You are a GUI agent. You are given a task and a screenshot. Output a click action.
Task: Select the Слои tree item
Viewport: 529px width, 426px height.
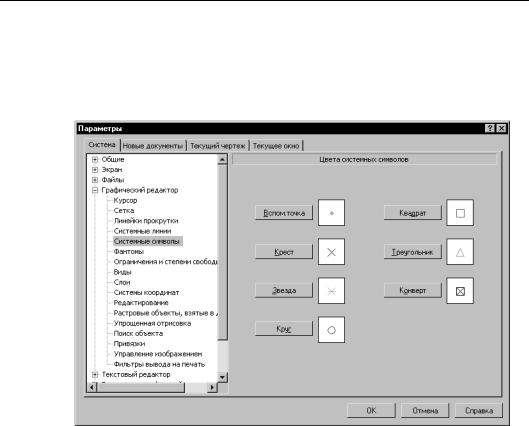coord(122,282)
